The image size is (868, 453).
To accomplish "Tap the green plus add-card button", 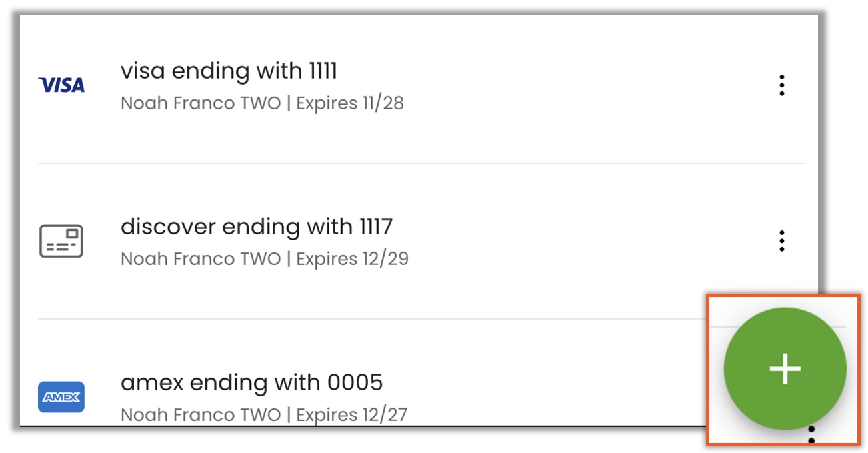I will 785,369.
